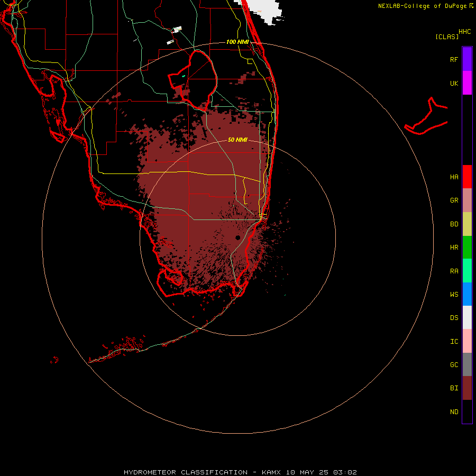Click the "GR" legend label
This screenshot has width=476, height=476.
pos(454,200)
